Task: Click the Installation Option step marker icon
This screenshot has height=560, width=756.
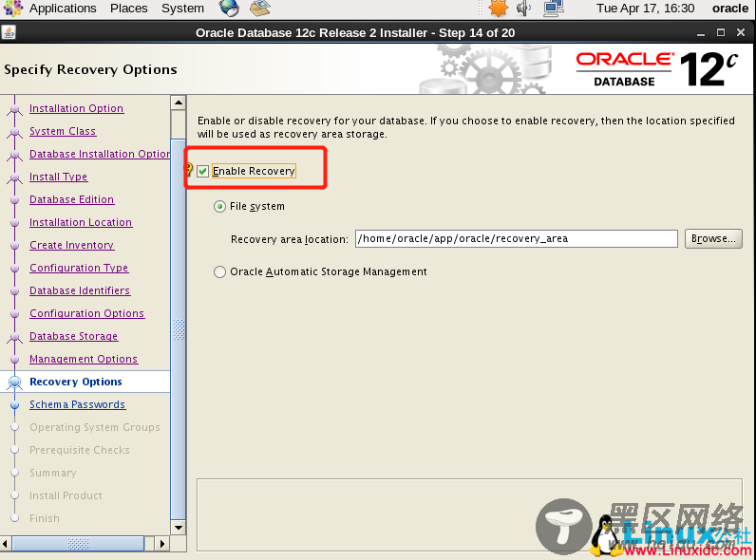Action: (x=15, y=110)
